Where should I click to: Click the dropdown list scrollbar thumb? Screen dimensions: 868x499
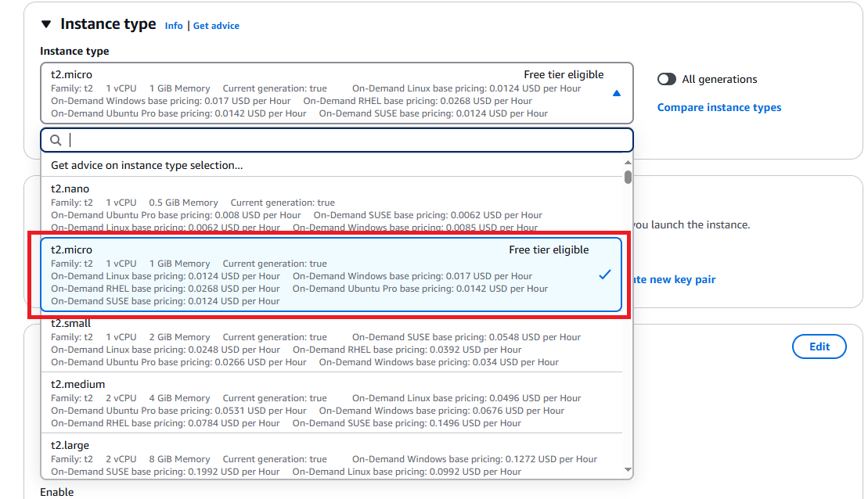click(x=628, y=177)
